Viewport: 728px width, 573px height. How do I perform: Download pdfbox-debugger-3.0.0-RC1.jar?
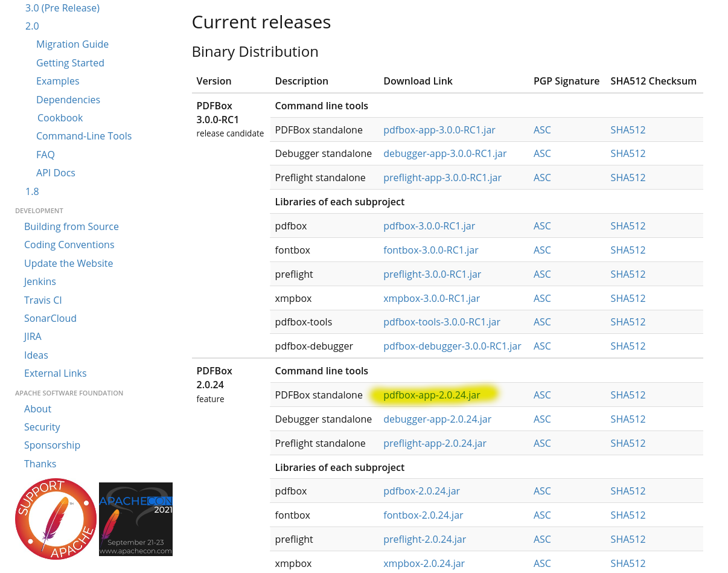click(452, 346)
